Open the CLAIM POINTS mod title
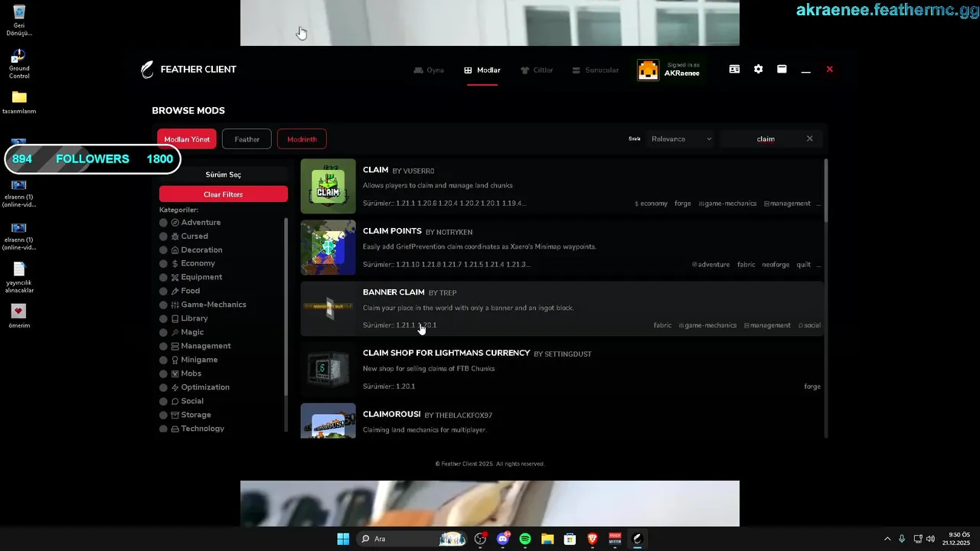Image resolution: width=980 pixels, height=551 pixels. tap(392, 231)
